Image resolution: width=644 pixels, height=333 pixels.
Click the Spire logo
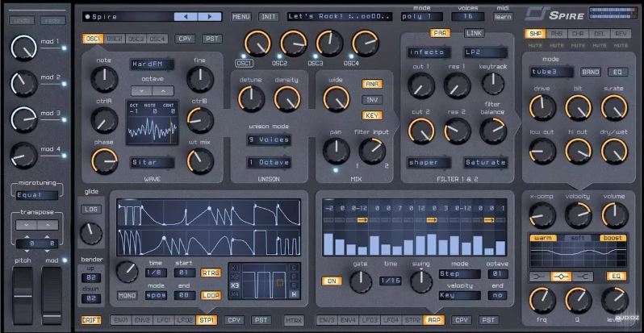555,15
